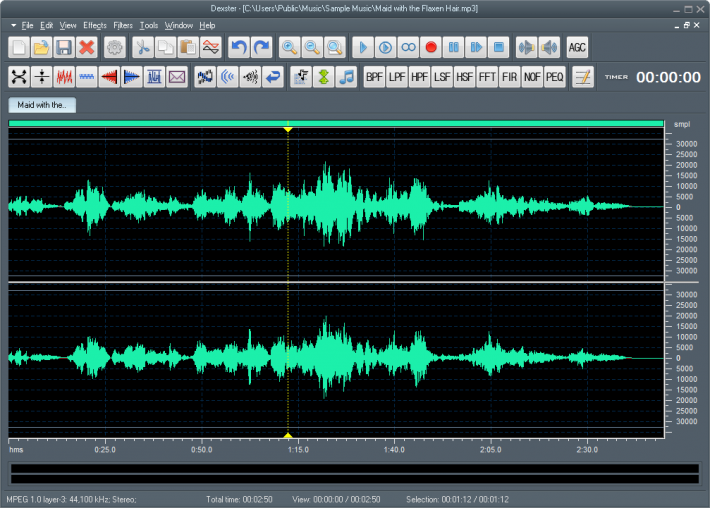Create a new audio file
710x508 pixels.
click(19, 48)
